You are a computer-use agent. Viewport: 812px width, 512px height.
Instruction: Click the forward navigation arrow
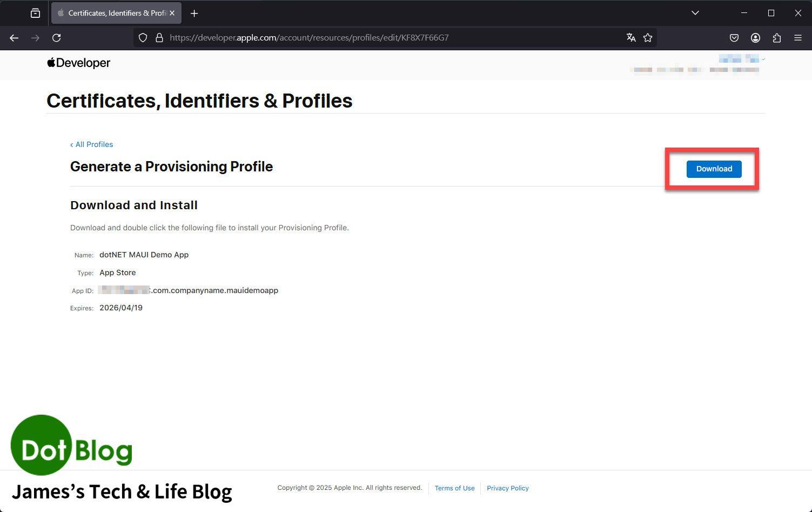[35, 38]
